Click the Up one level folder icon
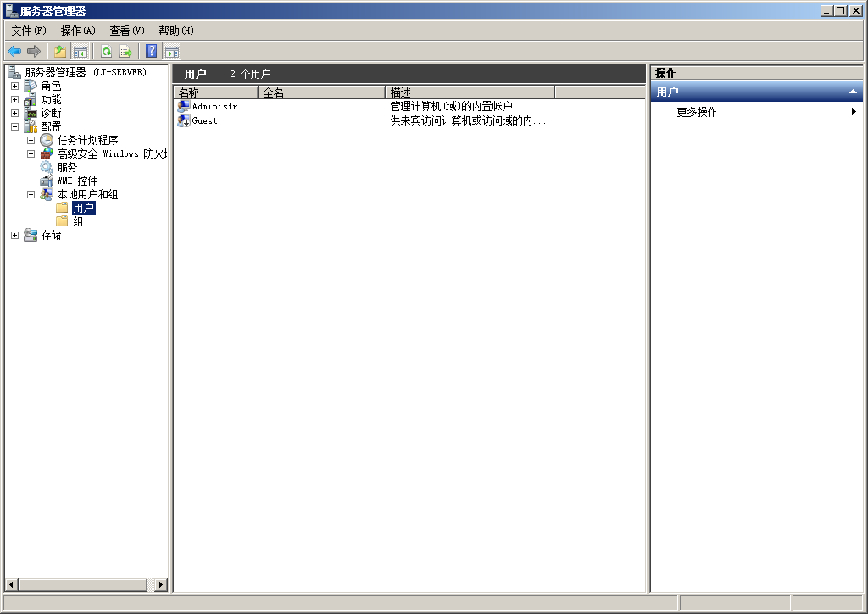 tap(60, 51)
